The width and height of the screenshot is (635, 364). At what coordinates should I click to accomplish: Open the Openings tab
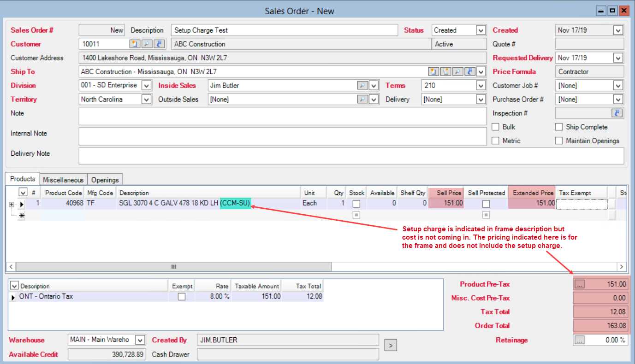coord(105,180)
